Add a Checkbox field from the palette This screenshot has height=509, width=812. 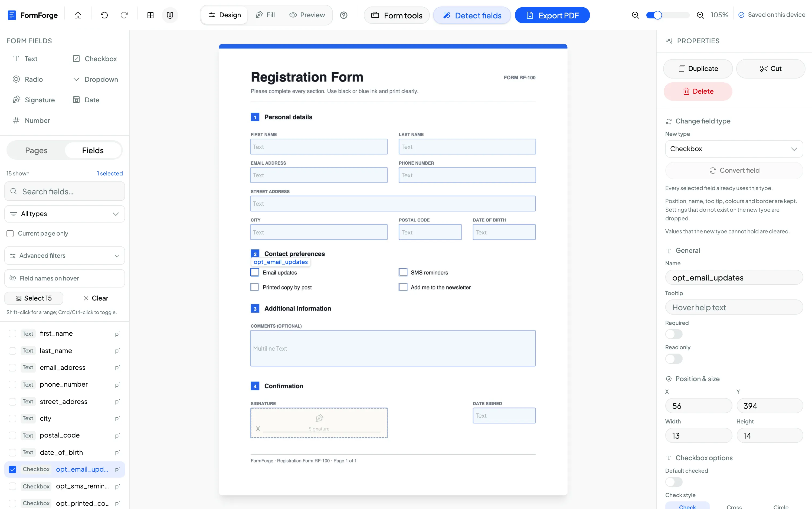pyautogui.click(x=95, y=59)
